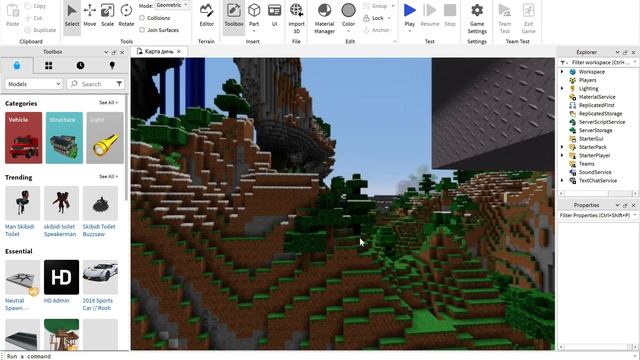640x360 pixels.
Task: Open the Toolbox search filter options
Action: [119, 84]
